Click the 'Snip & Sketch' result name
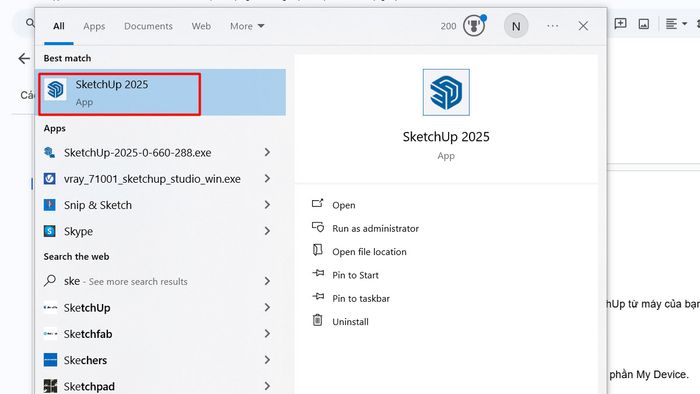This screenshot has width=700, height=394. coord(98,205)
